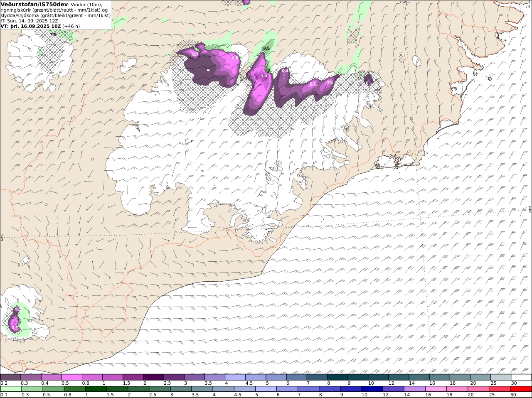
Task: Select the purple 1.5–2 swatch in upper legend
Action: pos(133,377)
